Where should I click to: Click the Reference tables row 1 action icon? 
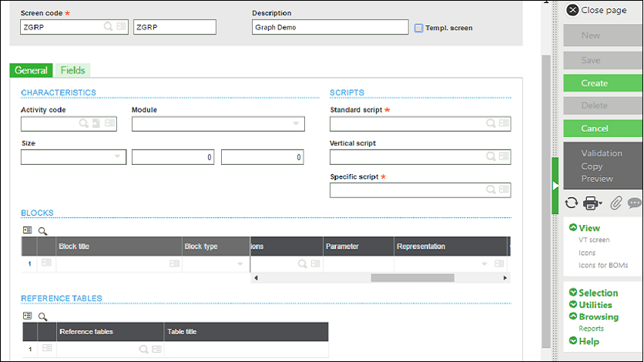coord(47,348)
